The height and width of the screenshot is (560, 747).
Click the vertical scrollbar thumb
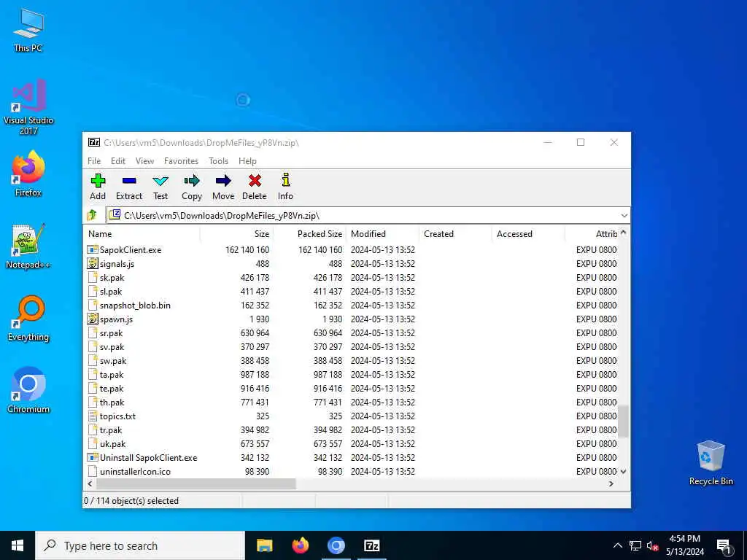coord(623,421)
